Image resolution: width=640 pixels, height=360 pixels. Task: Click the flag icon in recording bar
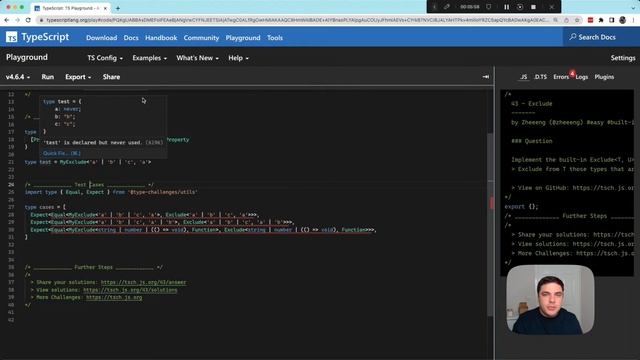[x=488, y=7]
